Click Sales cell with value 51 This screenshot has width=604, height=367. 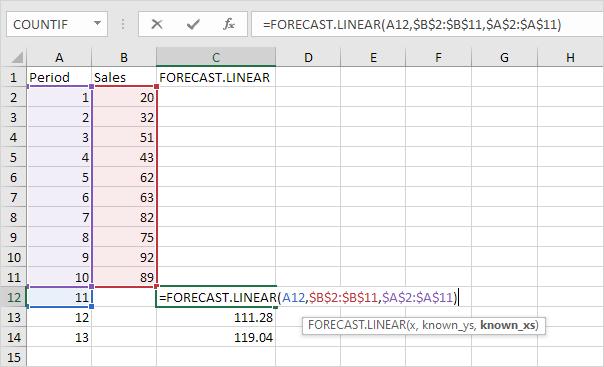124,137
